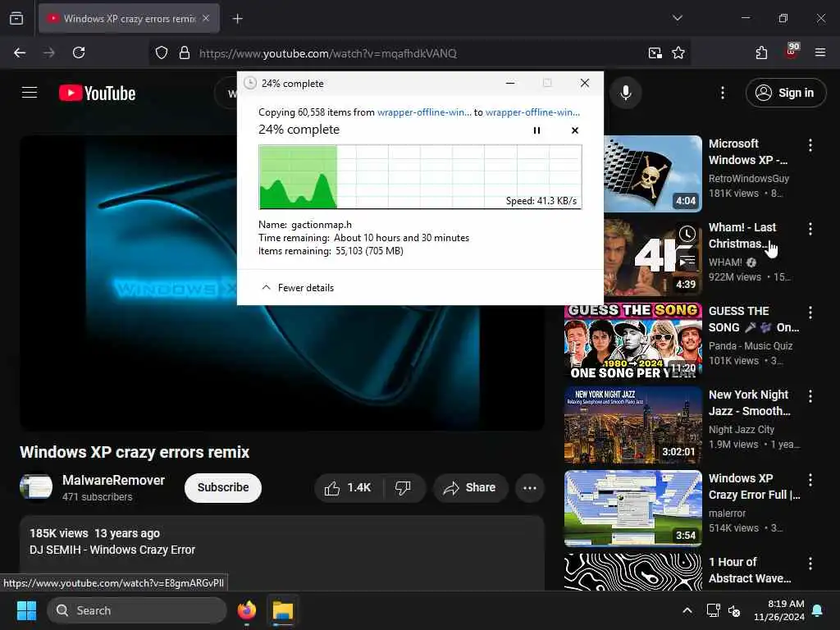This screenshot has width=840, height=630.
Task: Reload the current page
Action: coord(79,52)
